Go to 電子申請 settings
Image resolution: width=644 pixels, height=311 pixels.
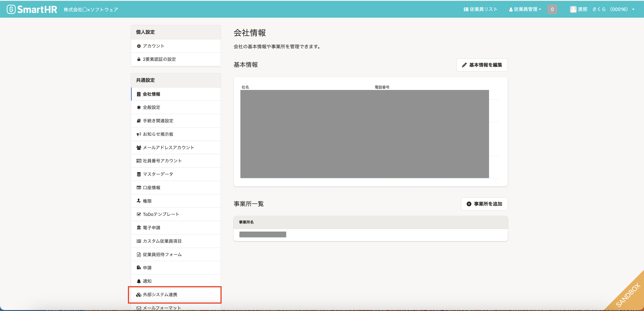176,228
